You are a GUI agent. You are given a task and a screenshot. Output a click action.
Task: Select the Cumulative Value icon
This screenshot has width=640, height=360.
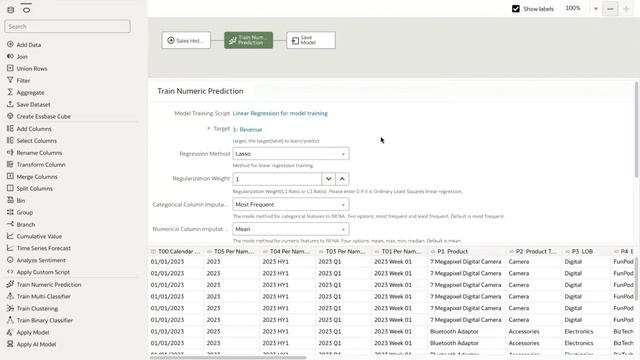[10, 236]
